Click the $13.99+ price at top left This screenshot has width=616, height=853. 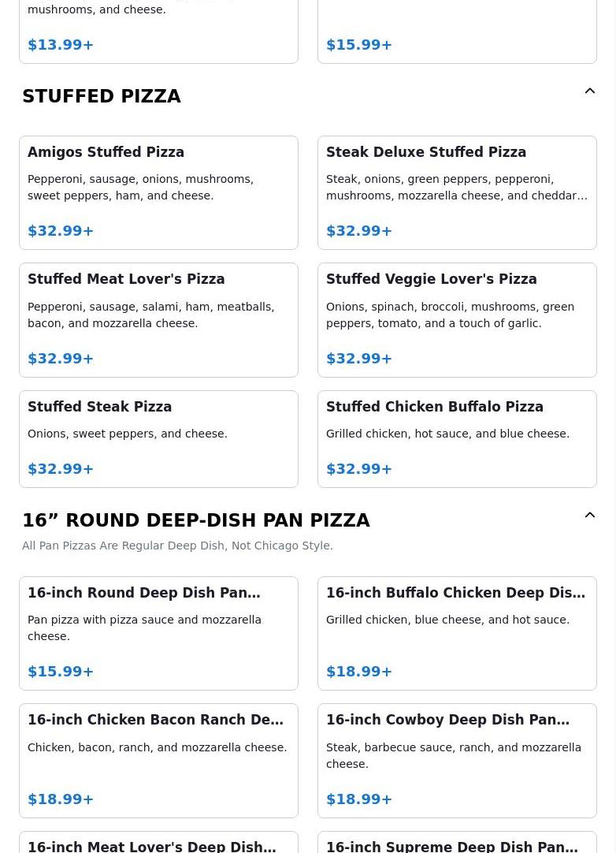[61, 45]
